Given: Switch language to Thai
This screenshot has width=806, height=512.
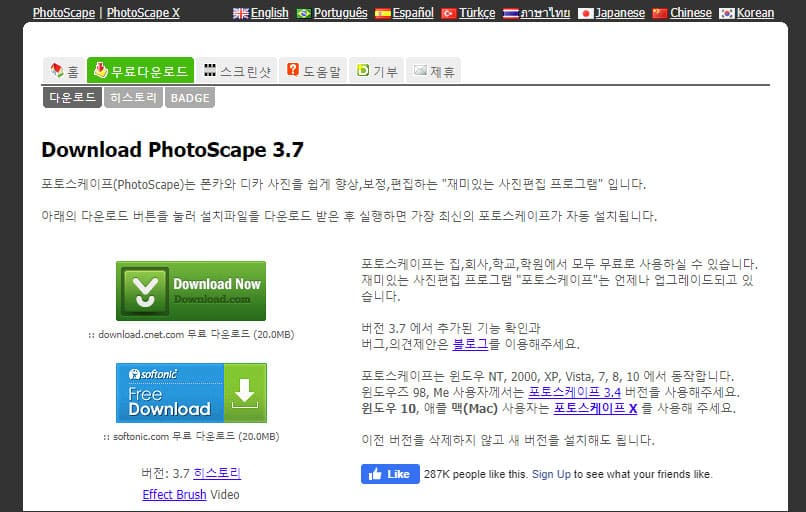Looking at the screenshot, I should 545,13.
